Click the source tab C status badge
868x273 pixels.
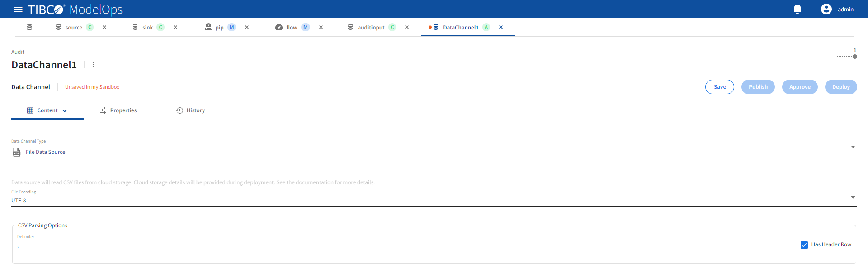[x=90, y=27]
